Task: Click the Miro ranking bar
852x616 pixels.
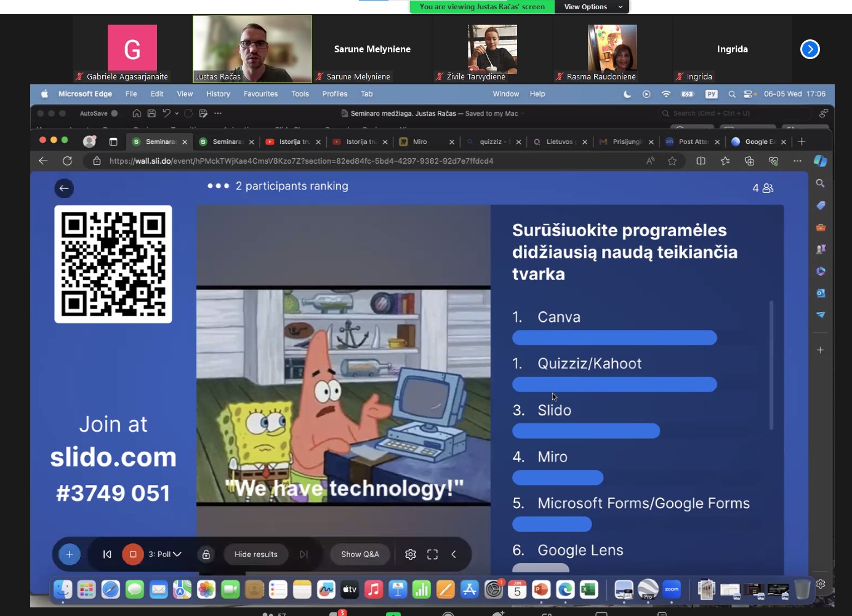Action: 558,478
